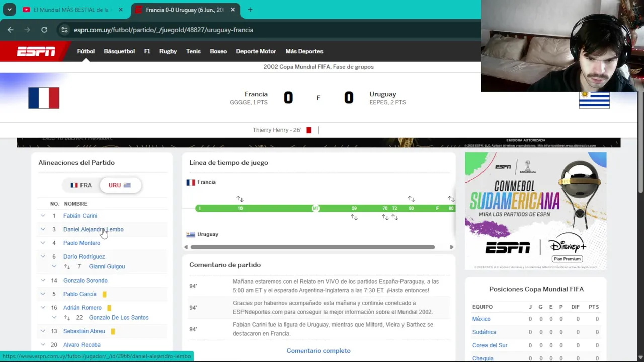The image size is (644, 362).
Task: Click the MT halftime marker on timeline
Action: [x=316, y=208]
